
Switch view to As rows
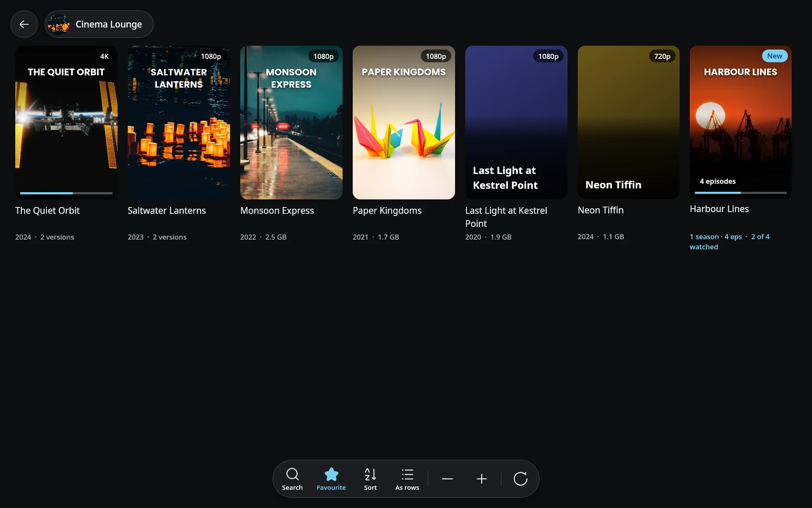tap(407, 479)
